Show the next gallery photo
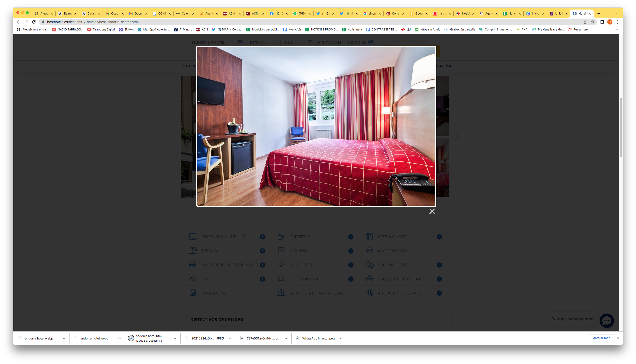 point(457,136)
